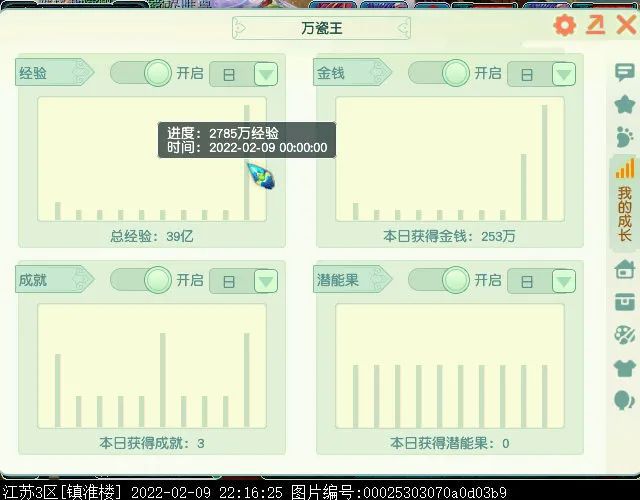Screen dimensions: 640x500
Task: Toggle the 经验 tracking switch
Action: click(141, 73)
